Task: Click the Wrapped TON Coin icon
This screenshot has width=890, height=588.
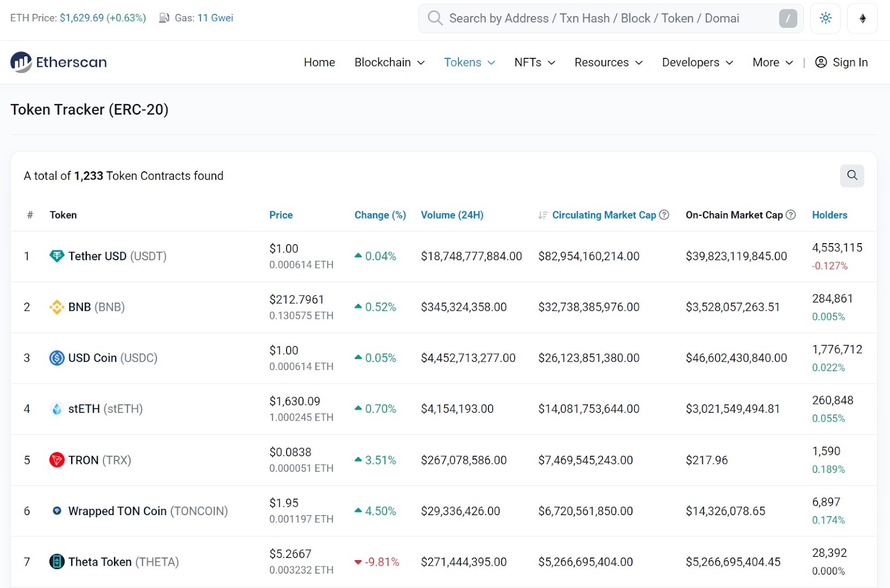Action: coord(57,511)
